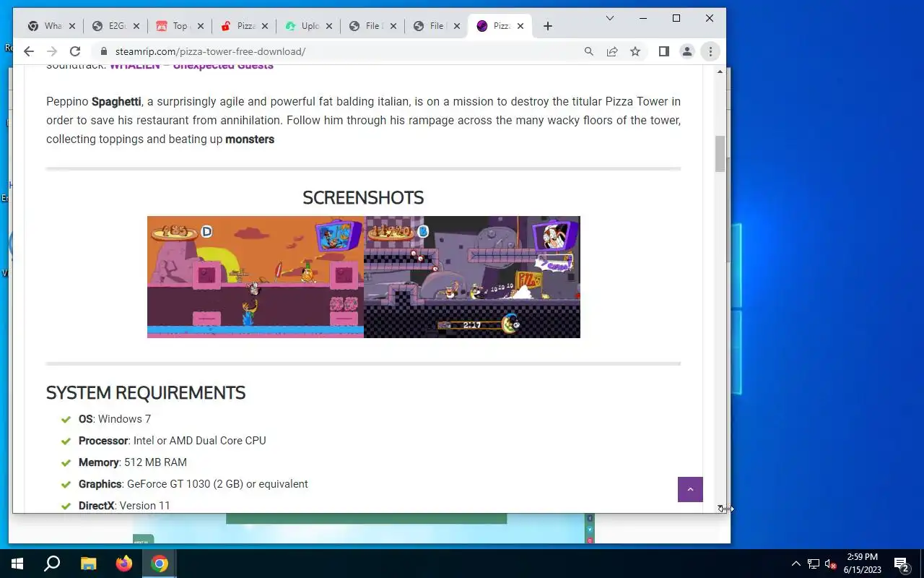
Task: Open Windows taskbar search
Action: coord(52,564)
